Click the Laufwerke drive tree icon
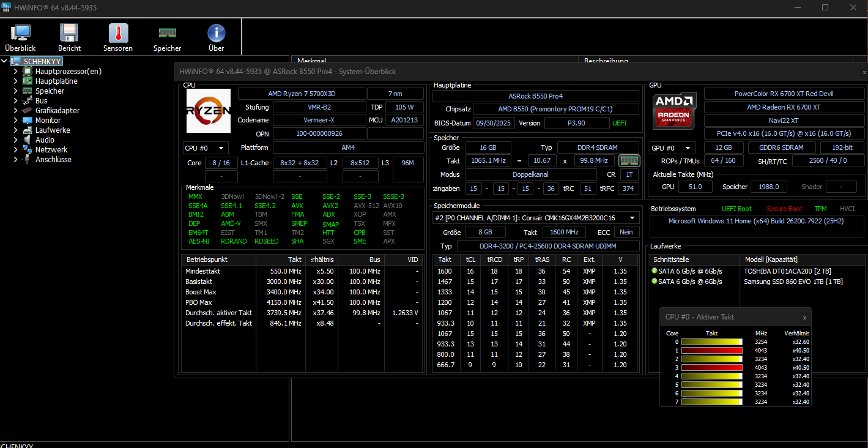This screenshot has height=448, width=868. pyautogui.click(x=28, y=130)
